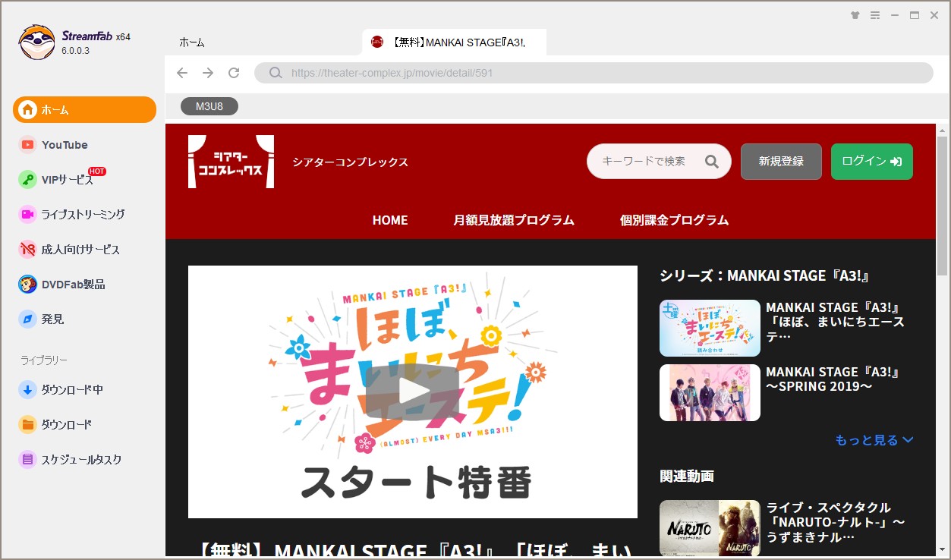Reload the page with refresh icon
This screenshot has width=951, height=560.
234,73
